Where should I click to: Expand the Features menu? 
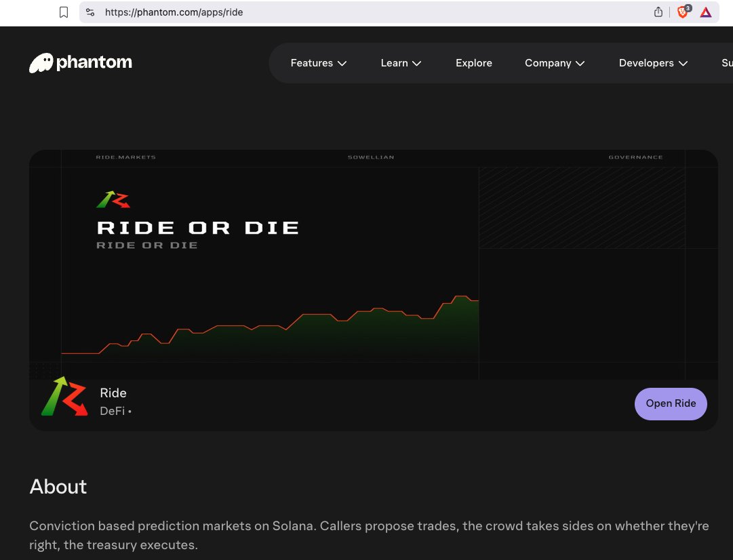(318, 63)
